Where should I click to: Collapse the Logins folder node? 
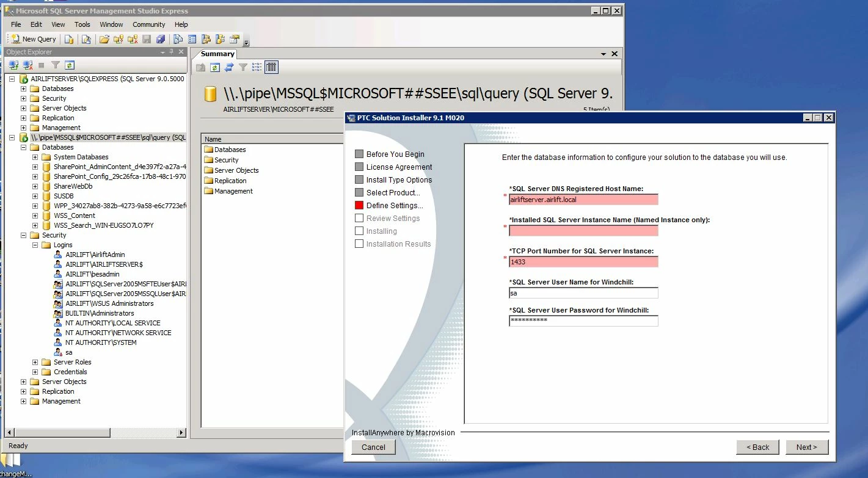pyautogui.click(x=35, y=245)
